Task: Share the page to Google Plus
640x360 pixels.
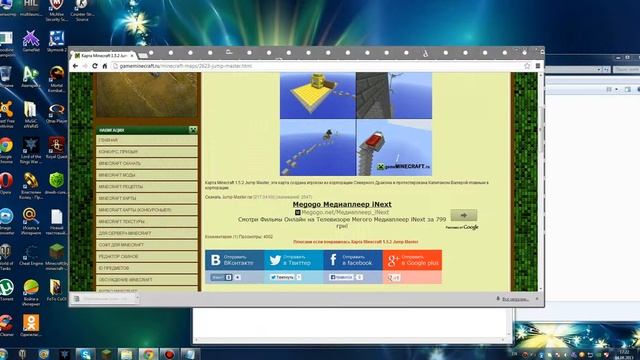Action: coord(412,260)
